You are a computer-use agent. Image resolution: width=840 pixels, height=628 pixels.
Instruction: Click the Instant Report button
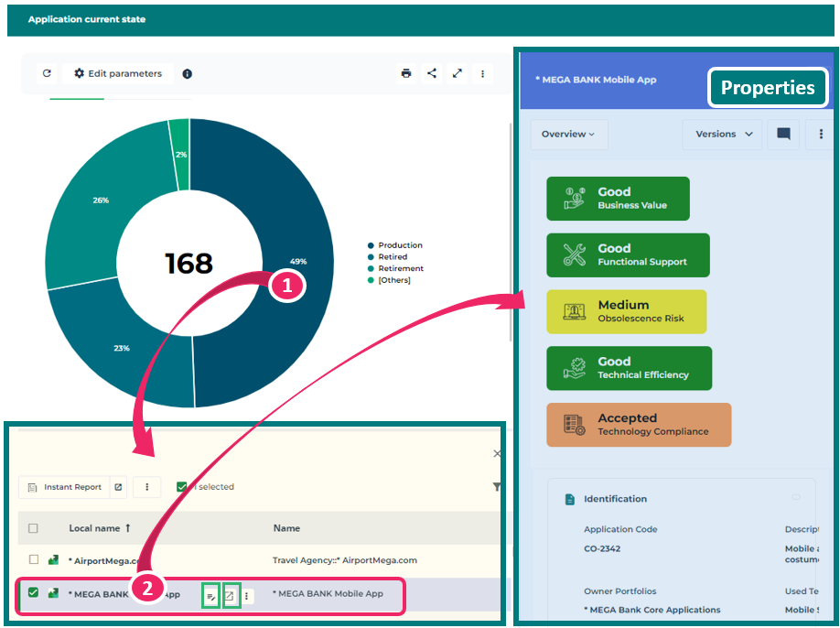pyautogui.click(x=64, y=487)
